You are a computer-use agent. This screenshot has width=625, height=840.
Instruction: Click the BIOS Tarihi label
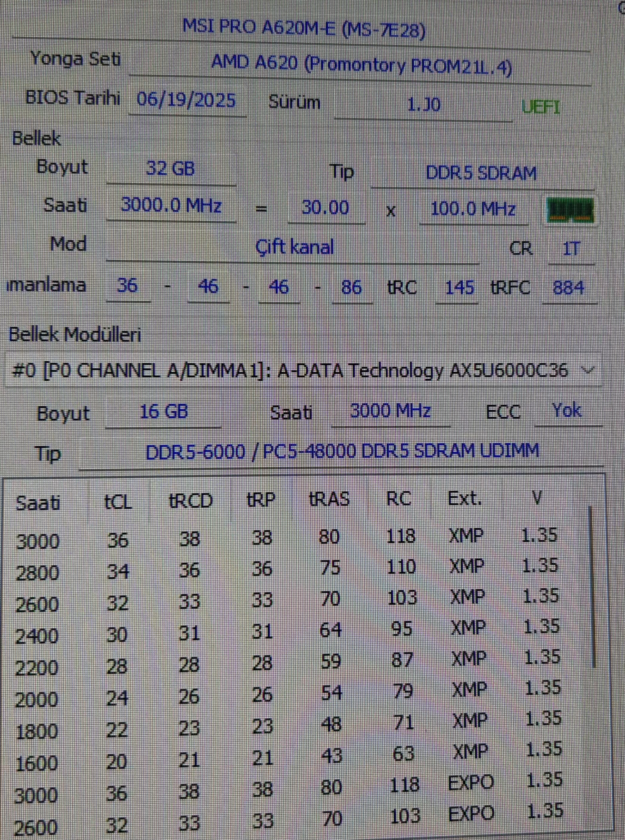click(73, 97)
